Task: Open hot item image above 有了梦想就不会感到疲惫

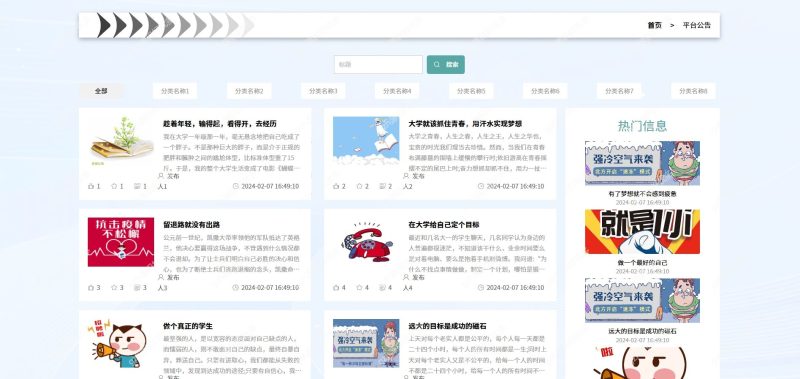Action: pyautogui.click(x=642, y=163)
